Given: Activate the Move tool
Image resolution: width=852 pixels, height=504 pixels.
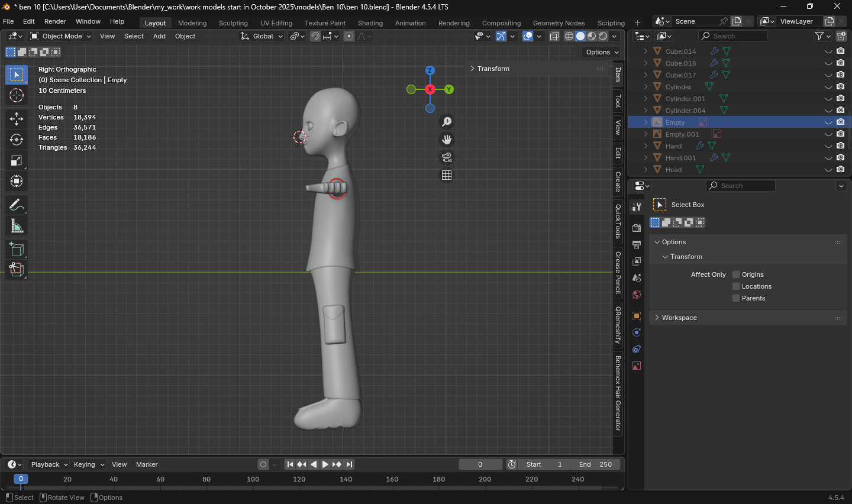Looking at the screenshot, I should [x=17, y=119].
